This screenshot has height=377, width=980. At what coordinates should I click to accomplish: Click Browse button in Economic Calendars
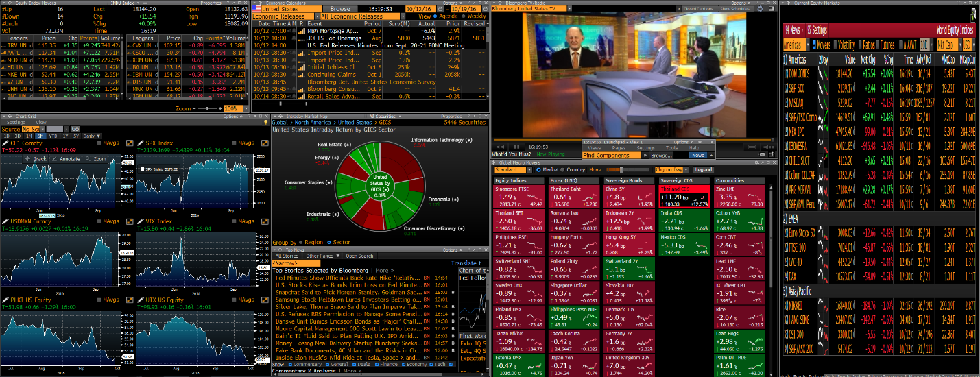point(340,9)
